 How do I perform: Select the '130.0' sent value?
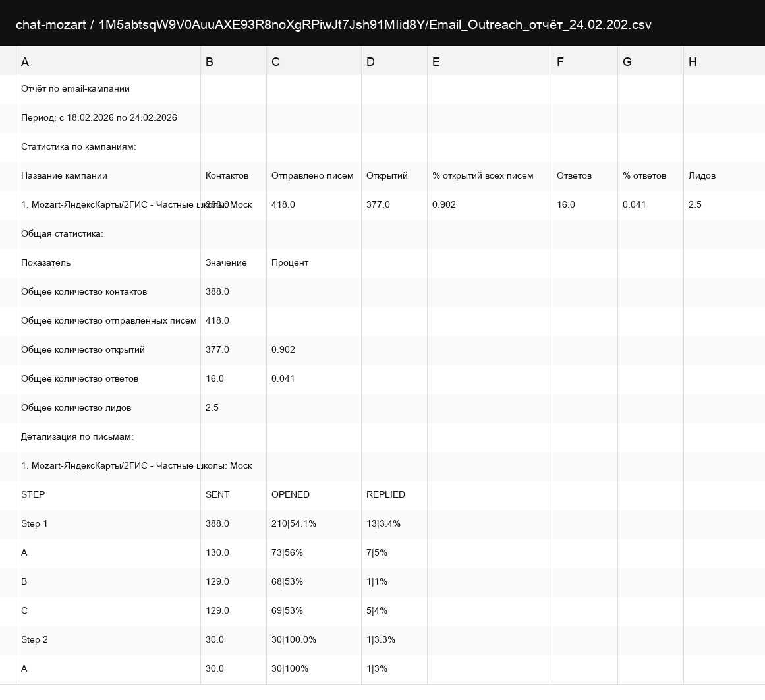pos(233,552)
